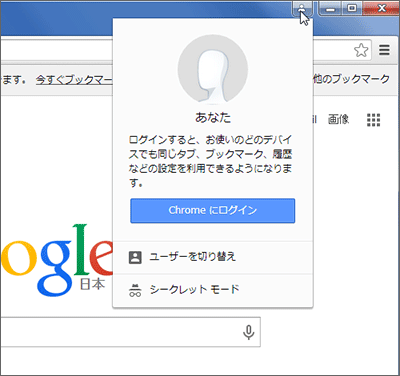400x376 pixels.
Task: Open the Chrome hamburger menu
Action: coord(384,50)
